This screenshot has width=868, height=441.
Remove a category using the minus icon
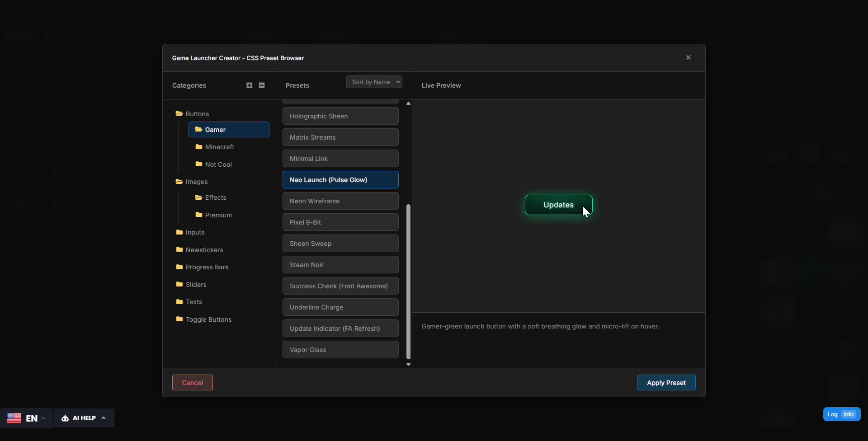[x=262, y=85]
